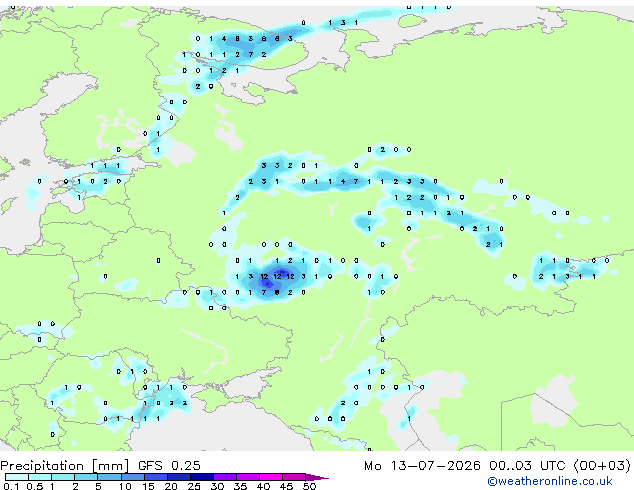Select the 'Precipitation [mm]' title text
The image size is (634, 490).
pos(65,466)
